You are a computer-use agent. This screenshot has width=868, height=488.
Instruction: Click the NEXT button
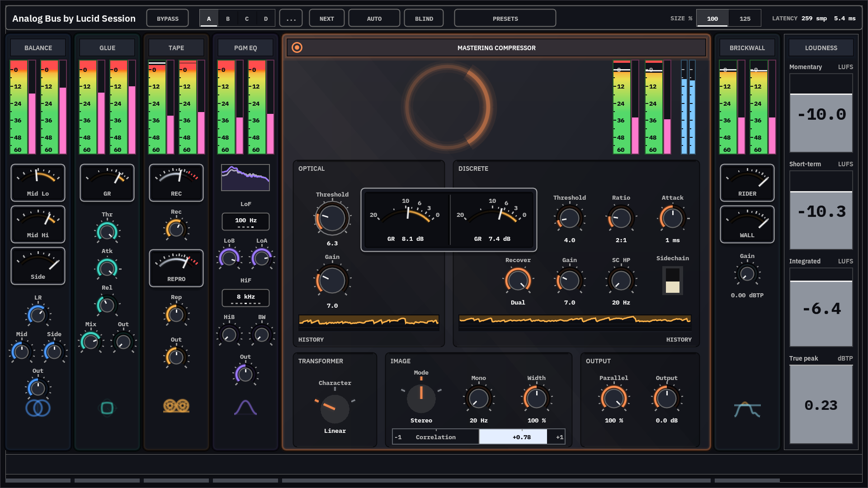pos(327,19)
